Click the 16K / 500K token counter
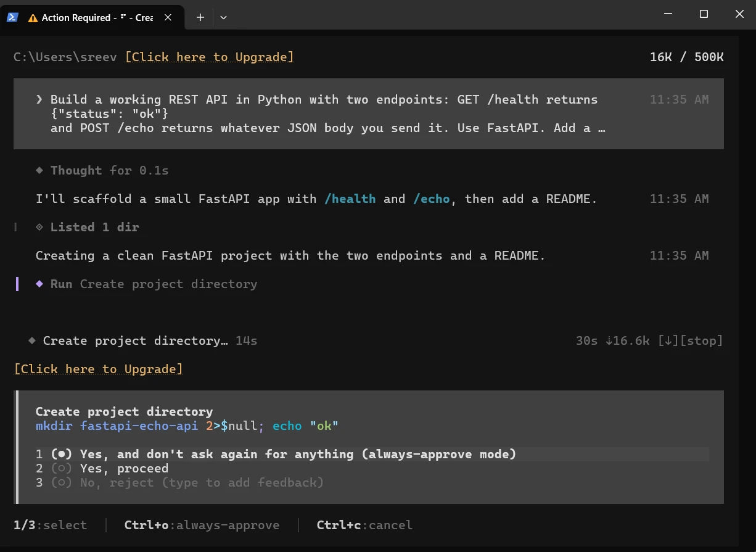 tap(686, 57)
